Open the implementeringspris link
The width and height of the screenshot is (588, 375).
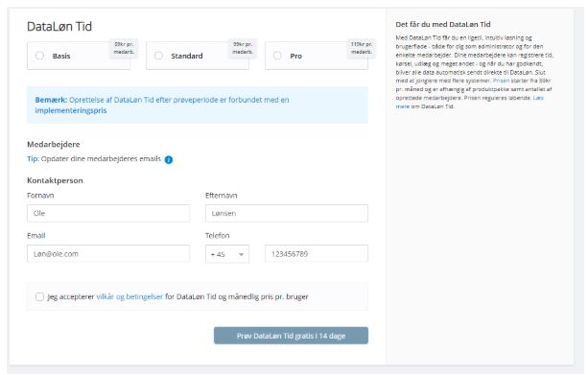(71, 110)
